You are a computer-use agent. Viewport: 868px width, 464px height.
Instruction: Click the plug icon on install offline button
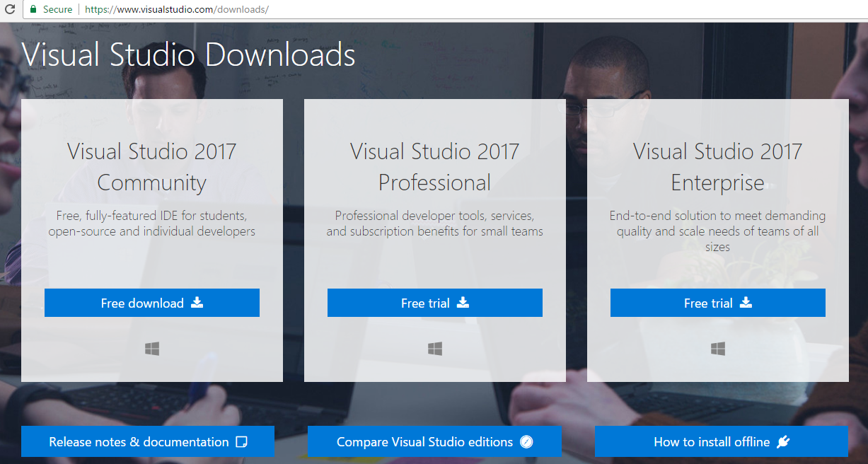[782, 442]
